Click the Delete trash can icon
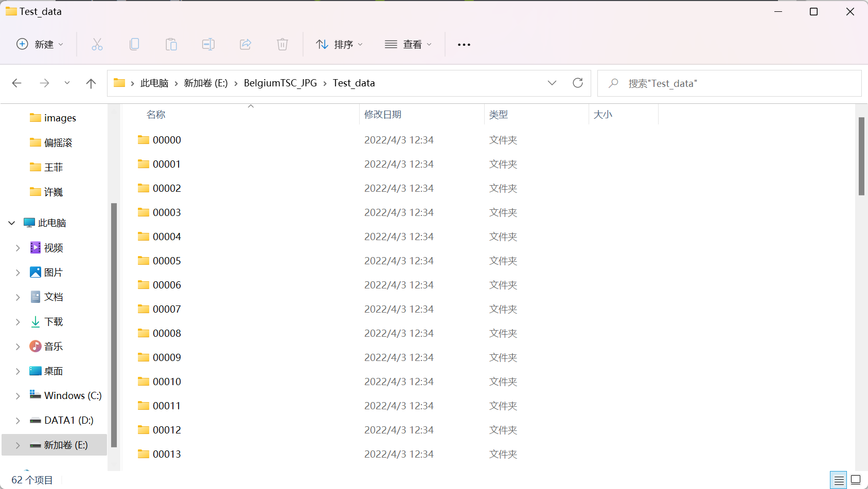The image size is (868, 489). 282,44
